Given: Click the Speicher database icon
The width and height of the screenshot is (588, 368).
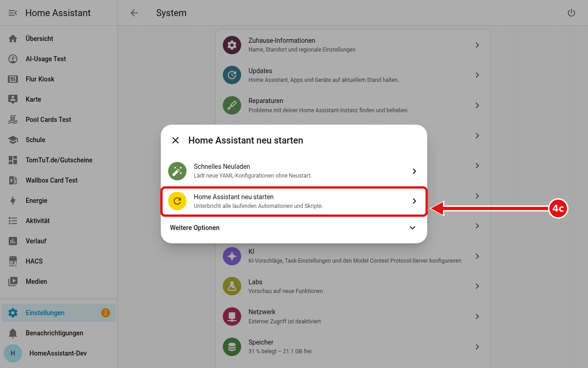Looking at the screenshot, I should point(232,347).
